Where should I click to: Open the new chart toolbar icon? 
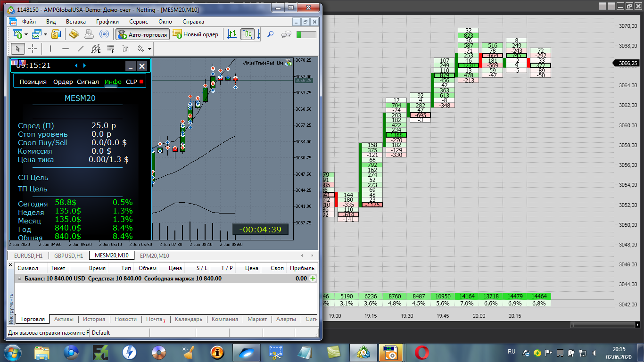17,34
